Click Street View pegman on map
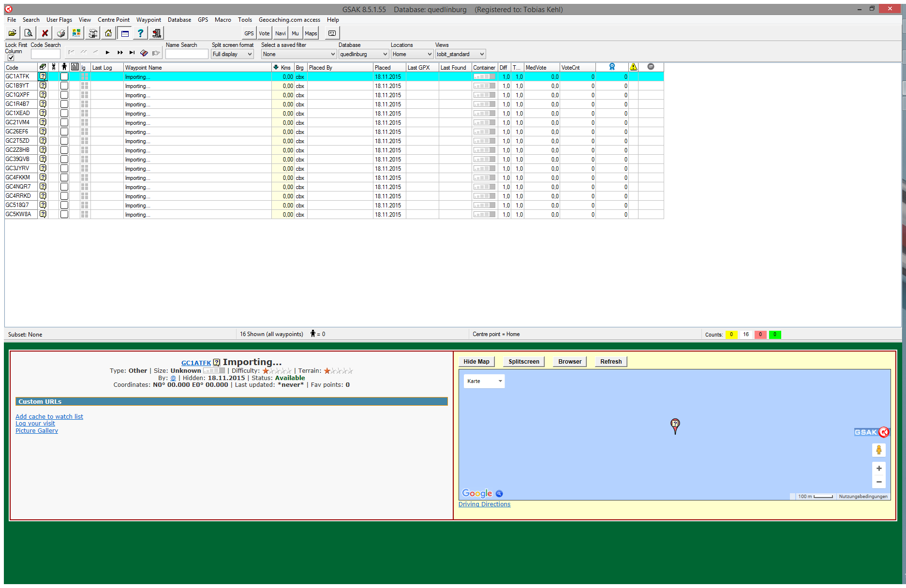 (x=879, y=450)
